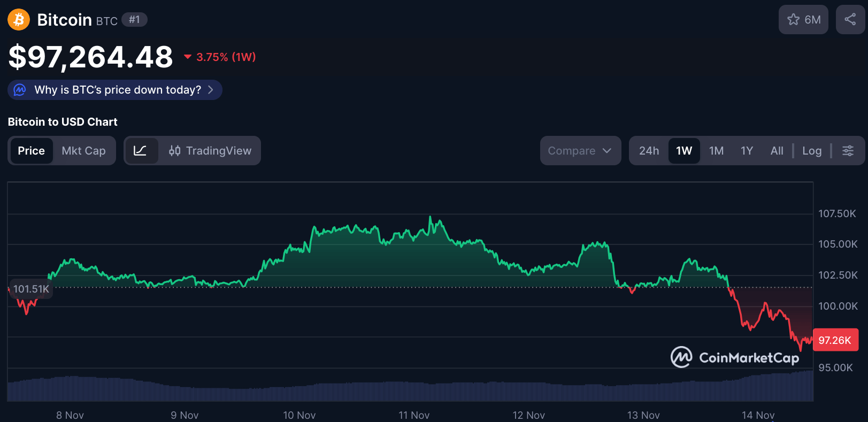The height and width of the screenshot is (422, 868).
Task: Click the Bitcoin orange logo icon
Action: click(19, 20)
